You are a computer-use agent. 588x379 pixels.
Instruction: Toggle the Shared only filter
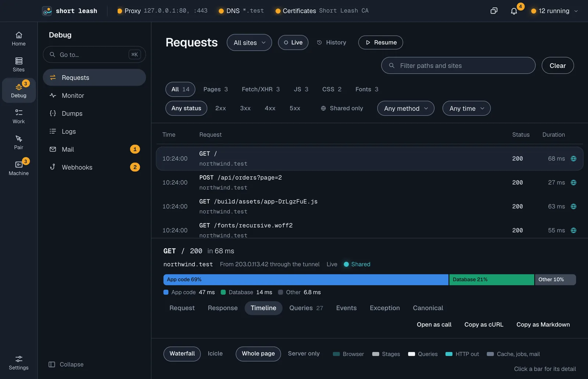point(342,108)
